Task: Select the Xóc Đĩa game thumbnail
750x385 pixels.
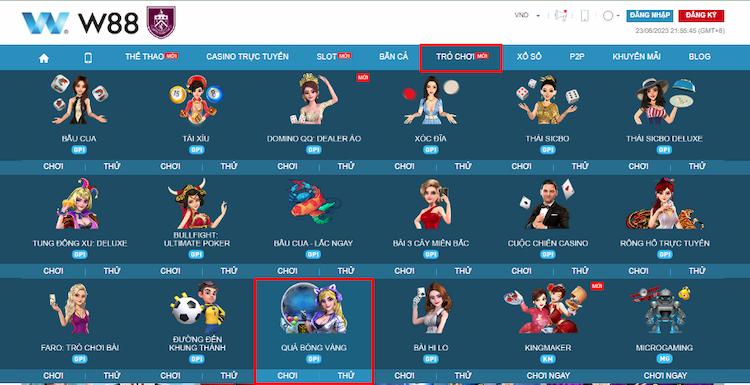Action: tap(430, 100)
